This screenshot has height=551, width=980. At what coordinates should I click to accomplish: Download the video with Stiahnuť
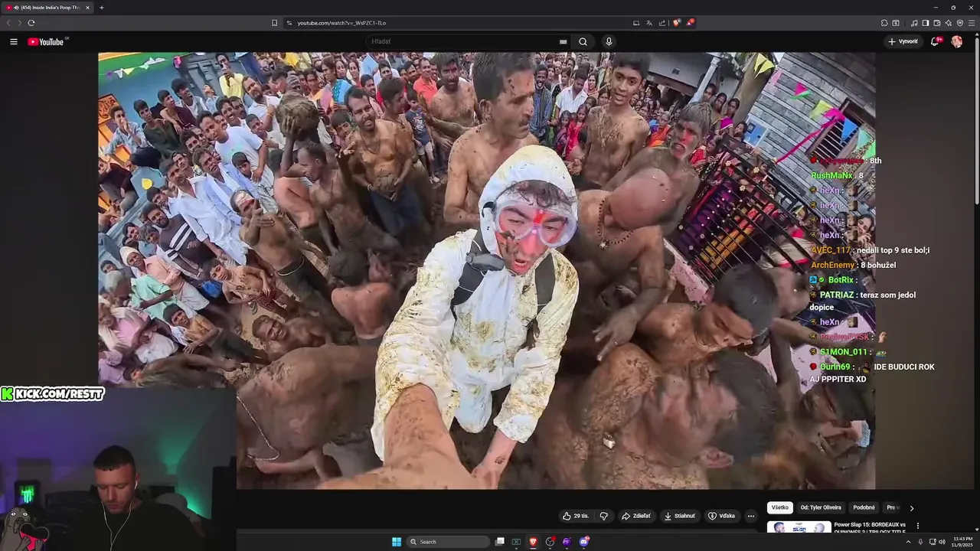[680, 516]
